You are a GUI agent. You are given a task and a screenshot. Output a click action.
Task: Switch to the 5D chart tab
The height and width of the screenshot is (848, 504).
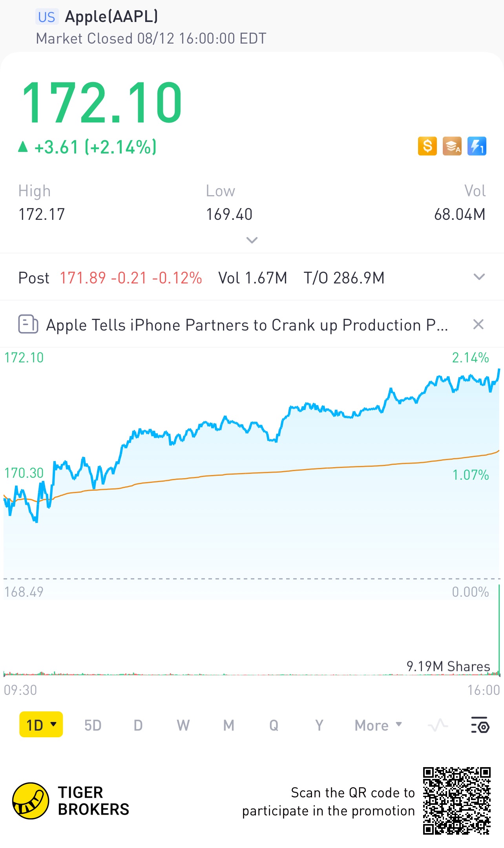(x=93, y=725)
